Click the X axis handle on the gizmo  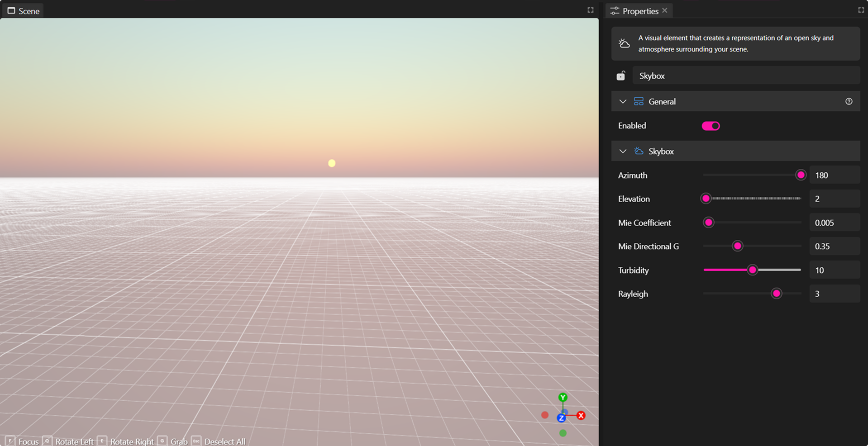(x=581, y=415)
